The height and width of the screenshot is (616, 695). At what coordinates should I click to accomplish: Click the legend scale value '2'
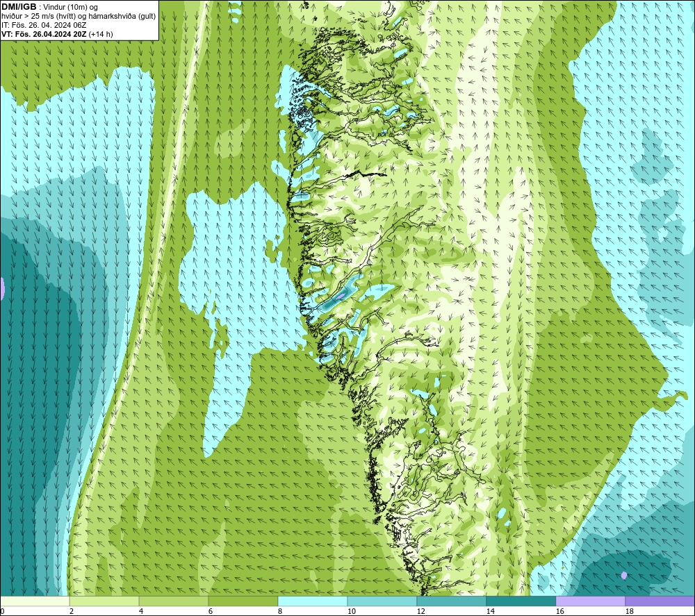(x=72, y=612)
